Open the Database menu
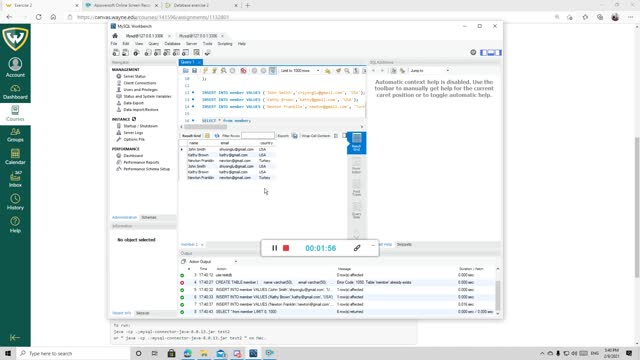The image size is (640, 360). click(172, 44)
